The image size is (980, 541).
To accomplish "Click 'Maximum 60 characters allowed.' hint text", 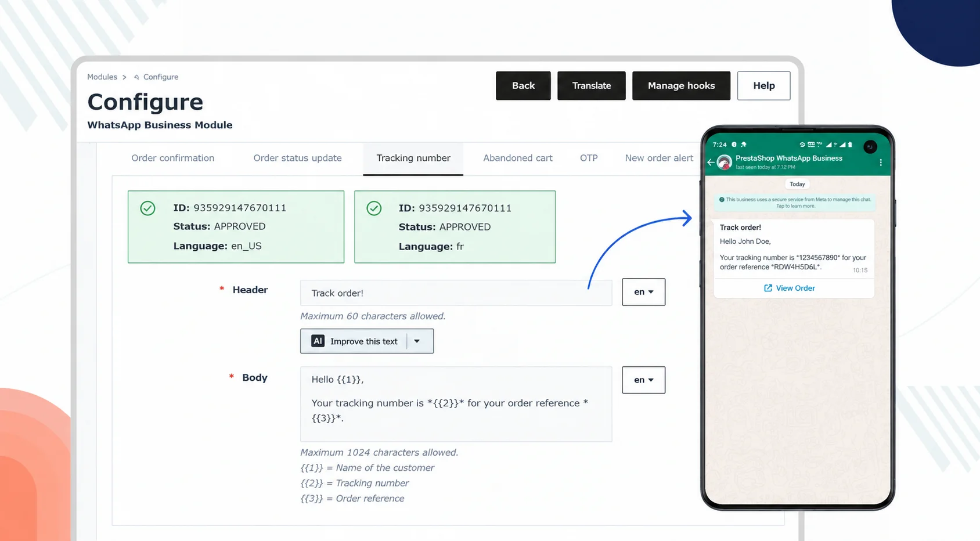I will pyautogui.click(x=373, y=316).
